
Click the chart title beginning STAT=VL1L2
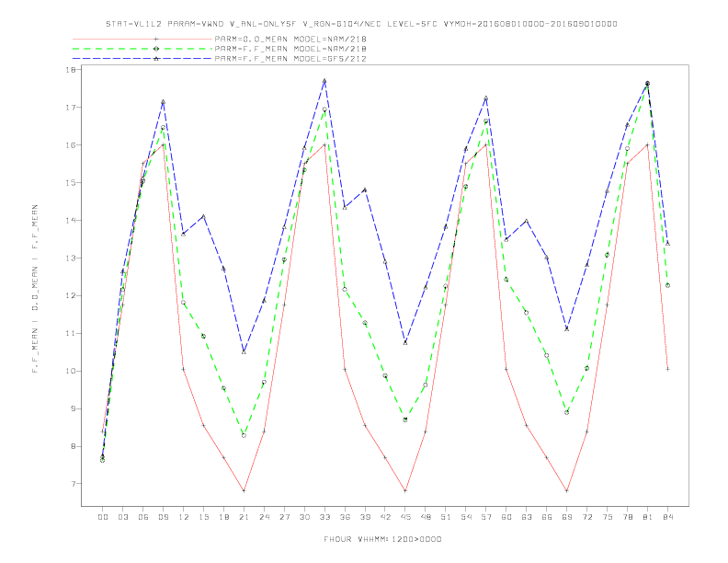(x=361, y=24)
